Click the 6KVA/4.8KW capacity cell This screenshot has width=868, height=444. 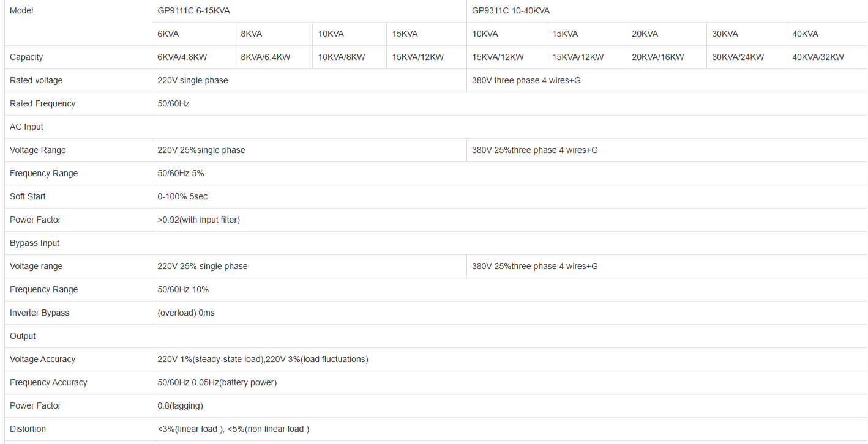[x=182, y=57]
